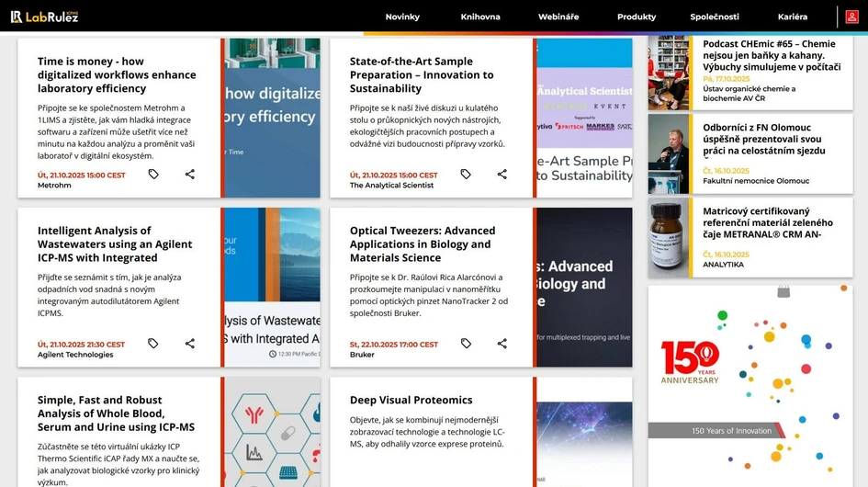This screenshot has width=868, height=487.
Task: Open Deep Visual Proteomics webinar title
Action: [411, 400]
